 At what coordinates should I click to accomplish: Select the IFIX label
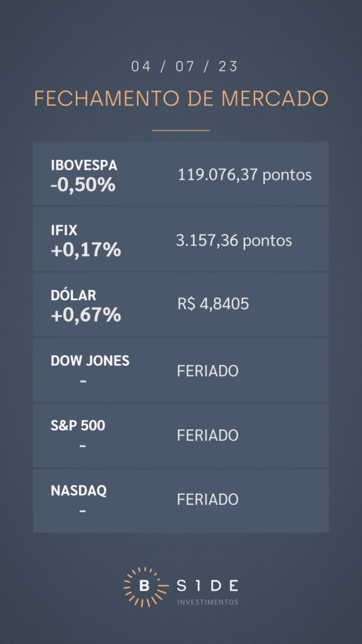tap(64, 230)
